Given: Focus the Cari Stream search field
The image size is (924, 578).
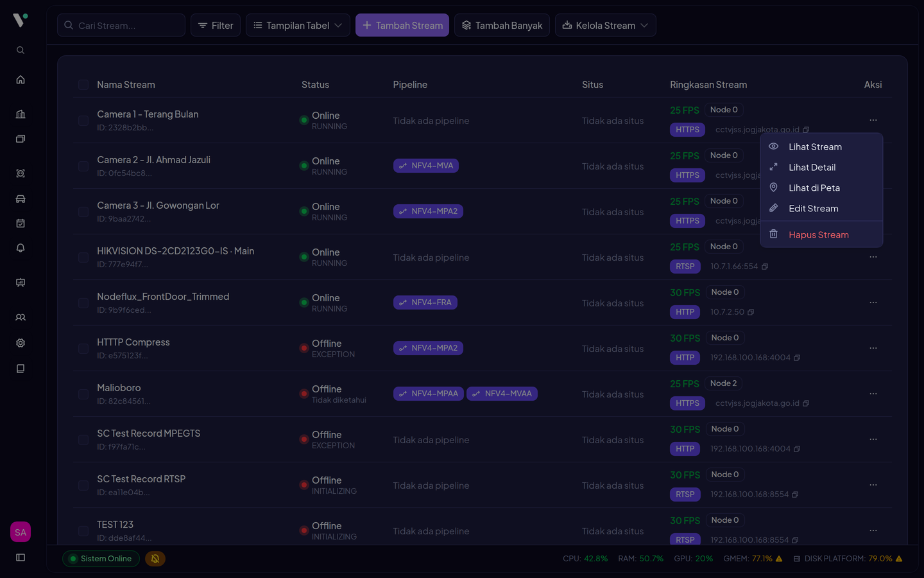Looking at the screenshot, I should tap(121, 25).
